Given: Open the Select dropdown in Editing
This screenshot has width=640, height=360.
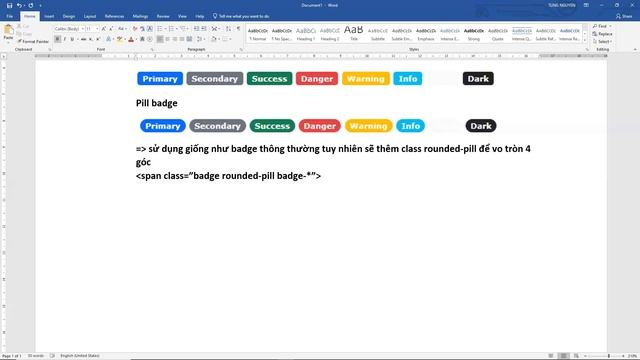Looking at the screenshot, I should [602, 41].
